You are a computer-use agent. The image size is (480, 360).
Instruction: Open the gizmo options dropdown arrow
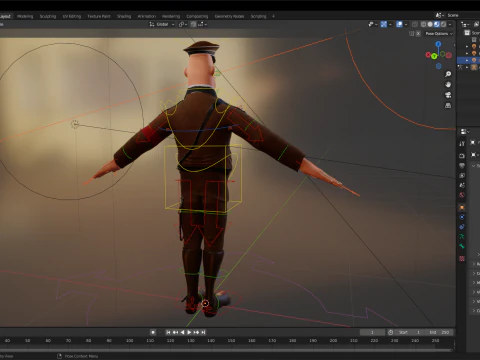point(390,24)
